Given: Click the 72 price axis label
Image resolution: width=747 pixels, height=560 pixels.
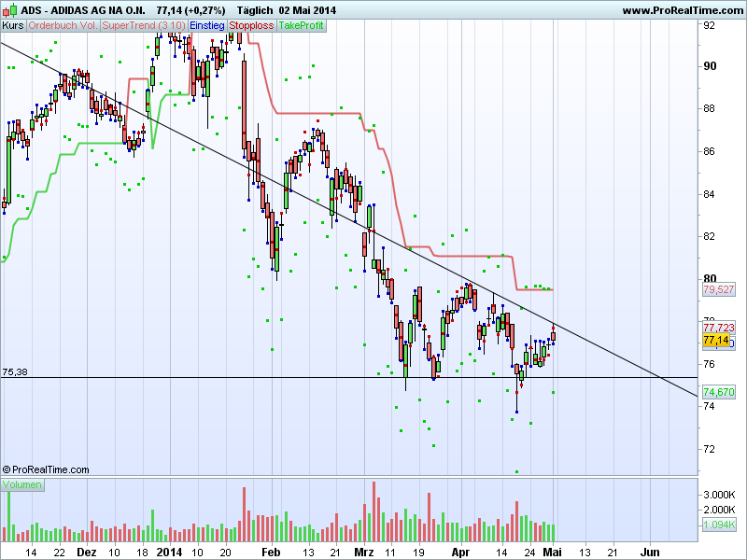Looking at the screenshot, I should 710,449.
